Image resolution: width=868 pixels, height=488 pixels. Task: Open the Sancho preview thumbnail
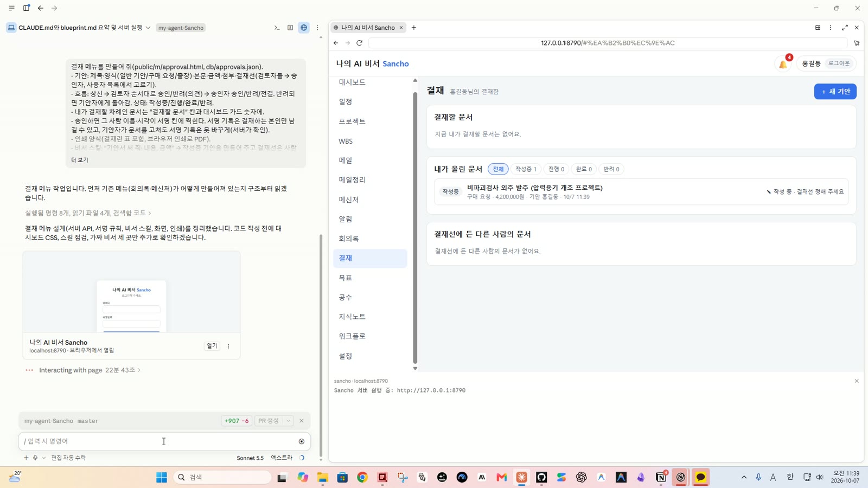131,292
